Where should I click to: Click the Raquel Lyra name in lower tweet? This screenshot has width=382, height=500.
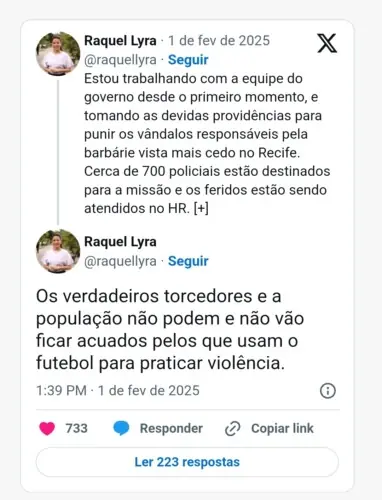[x=120, y=242]
